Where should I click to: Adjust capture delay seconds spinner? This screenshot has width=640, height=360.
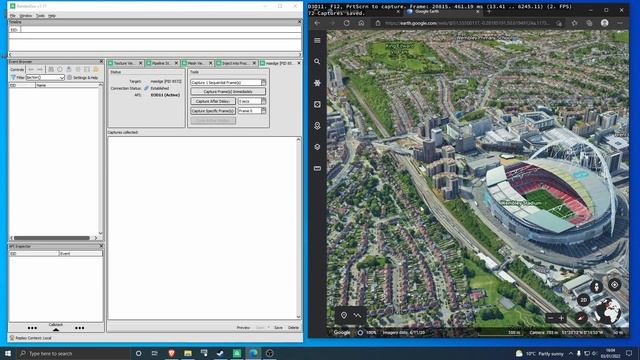click(263, 101)
